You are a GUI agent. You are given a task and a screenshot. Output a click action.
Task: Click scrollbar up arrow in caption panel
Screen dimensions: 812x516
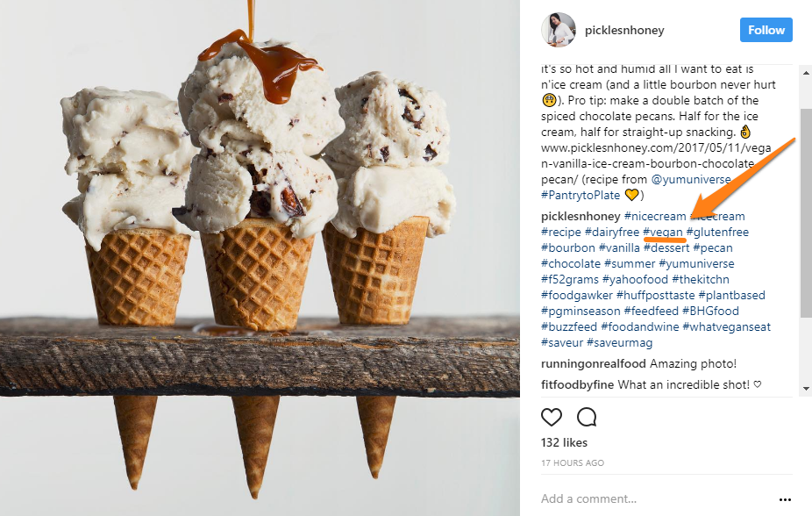tap(806, 73)
